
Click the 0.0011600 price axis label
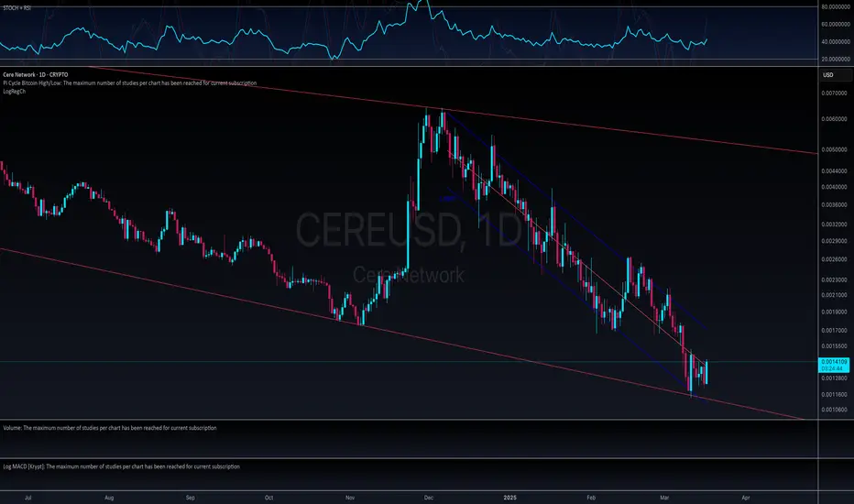click(x=834, y=394)
